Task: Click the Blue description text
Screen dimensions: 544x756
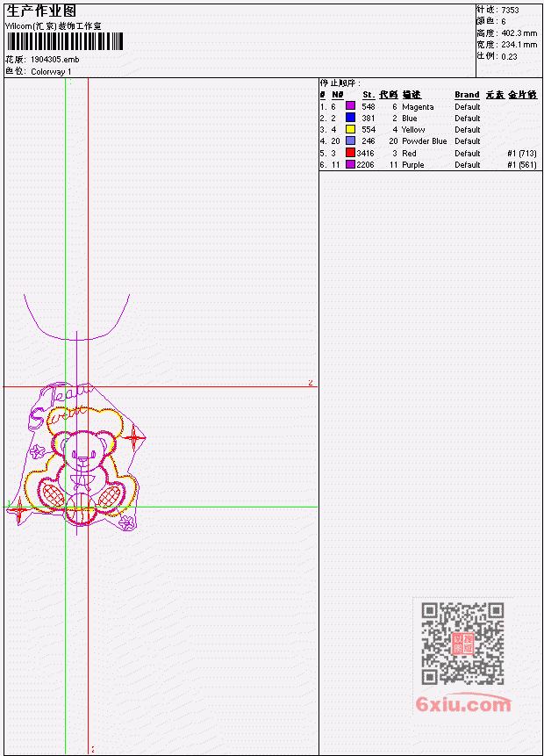Action: [x=410, y=119]
